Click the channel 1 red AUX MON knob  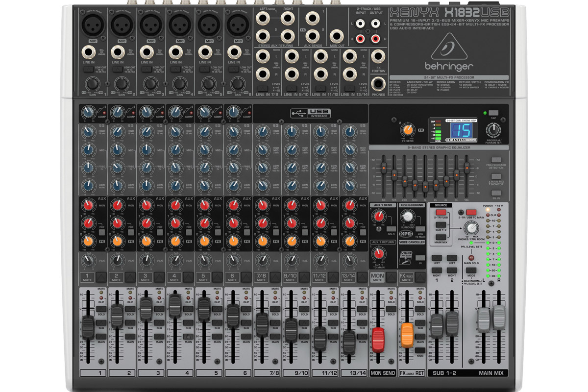88,205
